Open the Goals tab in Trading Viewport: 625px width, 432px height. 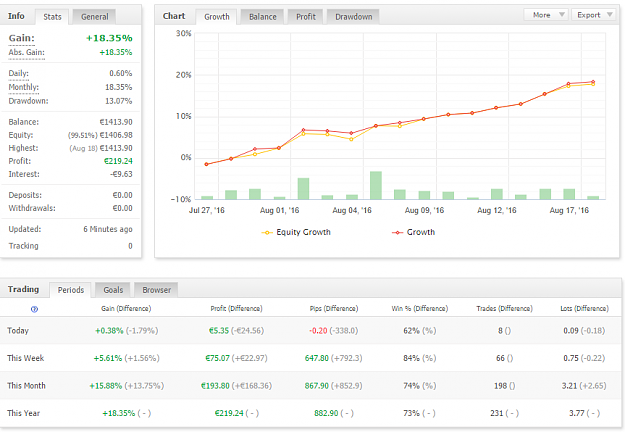113,290
